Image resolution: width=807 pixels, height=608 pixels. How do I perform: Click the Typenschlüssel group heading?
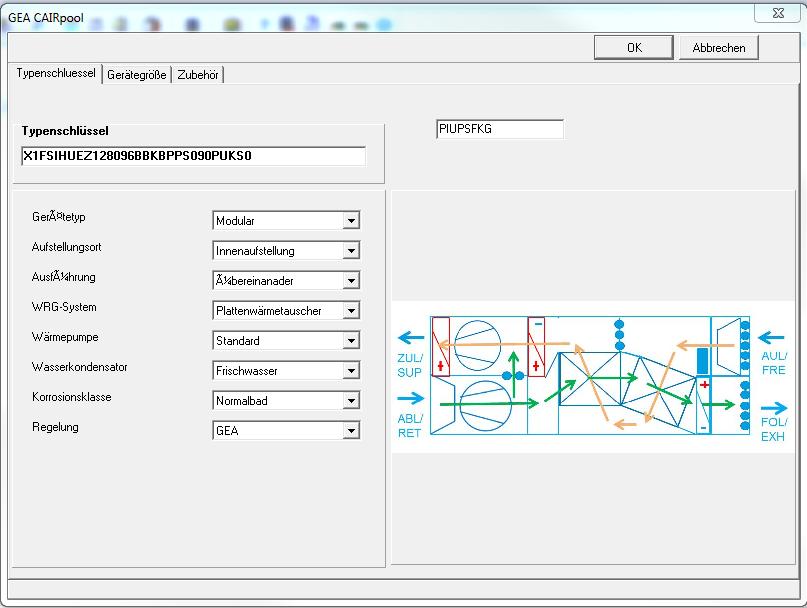pos(65,131)
